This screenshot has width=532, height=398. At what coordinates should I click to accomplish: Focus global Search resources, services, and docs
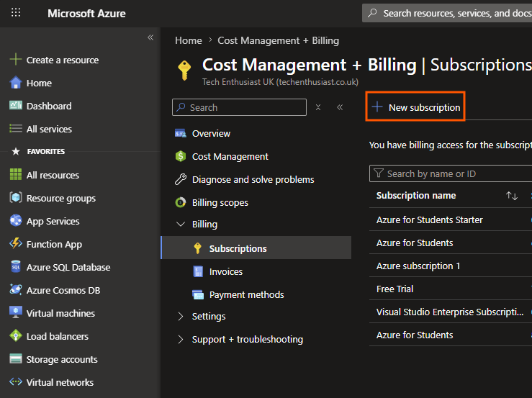(447, 13)
